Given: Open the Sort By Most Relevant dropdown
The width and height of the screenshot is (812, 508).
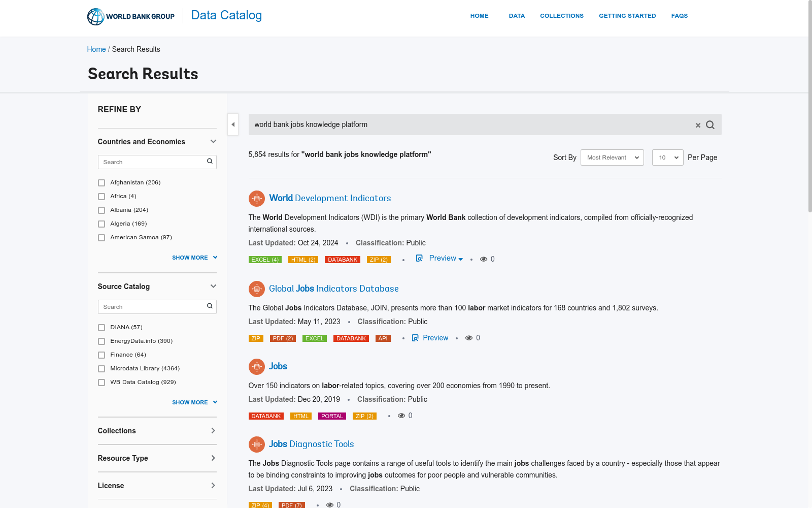Looking at the screenshot, I should click(x=612, y=157).
